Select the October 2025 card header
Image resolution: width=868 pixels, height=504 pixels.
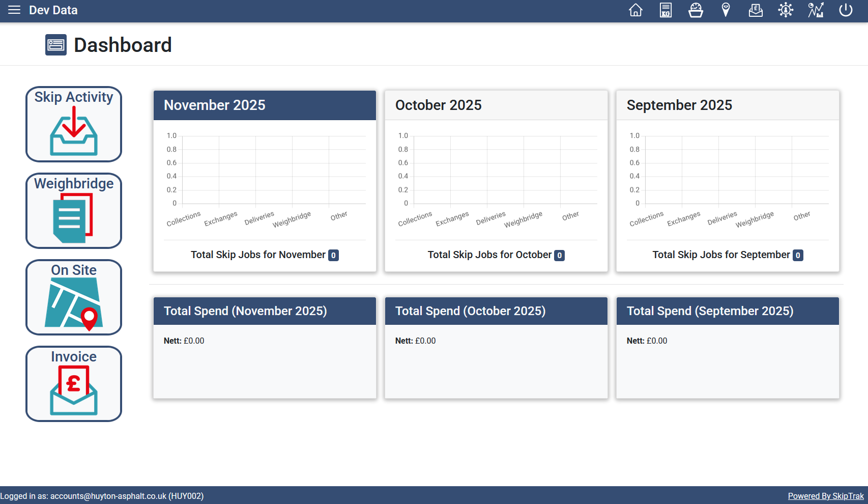click(496, 105)
